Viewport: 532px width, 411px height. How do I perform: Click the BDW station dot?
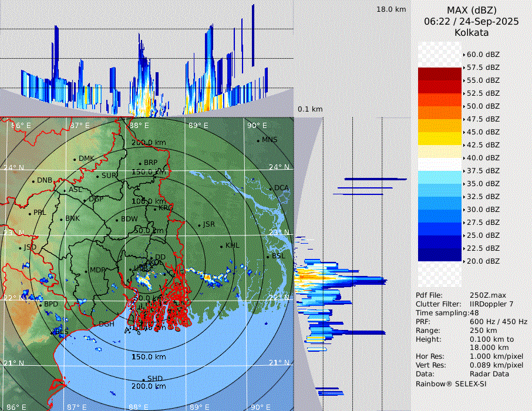(117, 220)
